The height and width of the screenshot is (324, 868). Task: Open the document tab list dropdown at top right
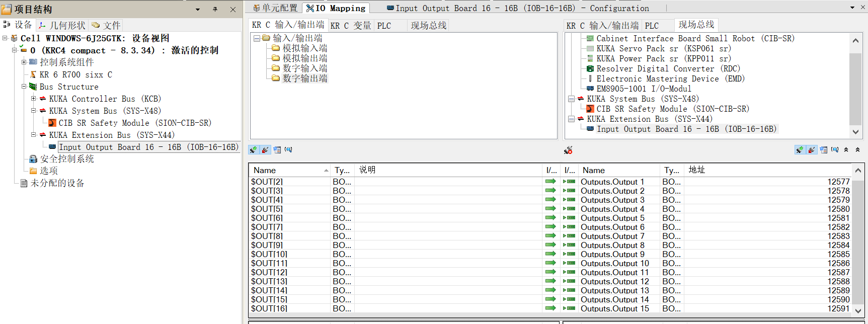[852, 8]
